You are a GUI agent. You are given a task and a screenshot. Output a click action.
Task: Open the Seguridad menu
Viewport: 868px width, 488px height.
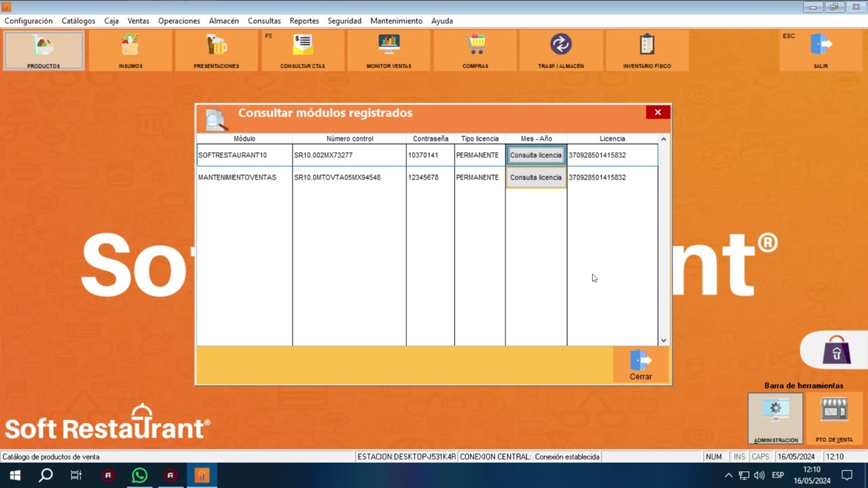344,21
